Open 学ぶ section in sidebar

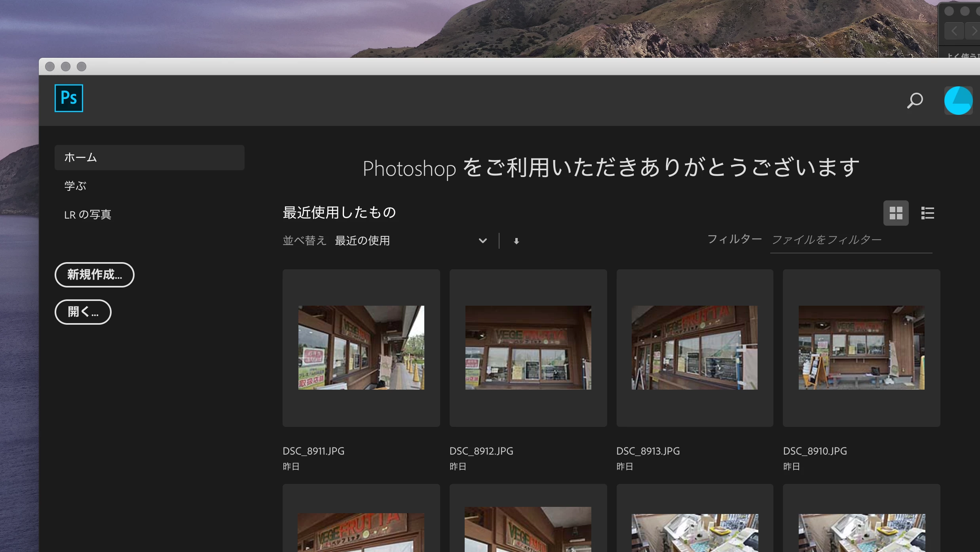(75, 186)
